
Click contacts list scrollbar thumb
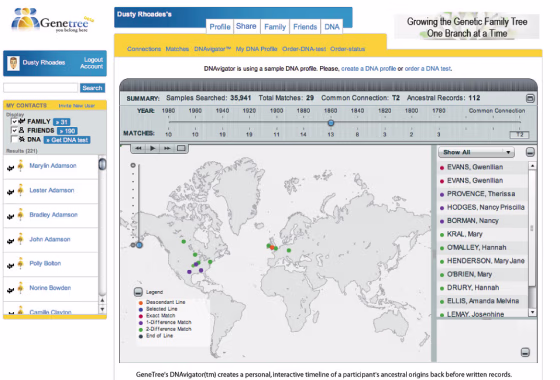pos(102,164)
